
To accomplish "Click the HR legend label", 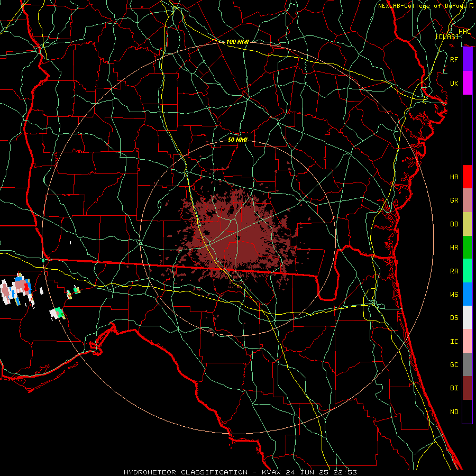I will tap(454, 248).
